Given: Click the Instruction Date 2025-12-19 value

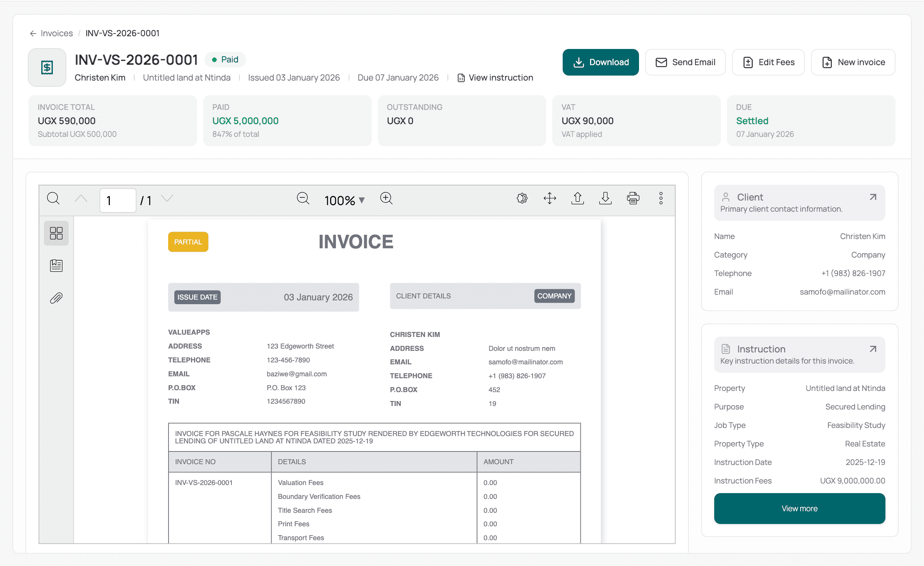Looking at the screenshot, I should [865, 462].
